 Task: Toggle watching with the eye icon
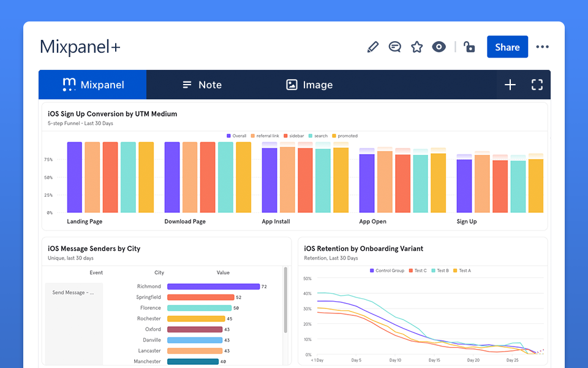(439, 47)
